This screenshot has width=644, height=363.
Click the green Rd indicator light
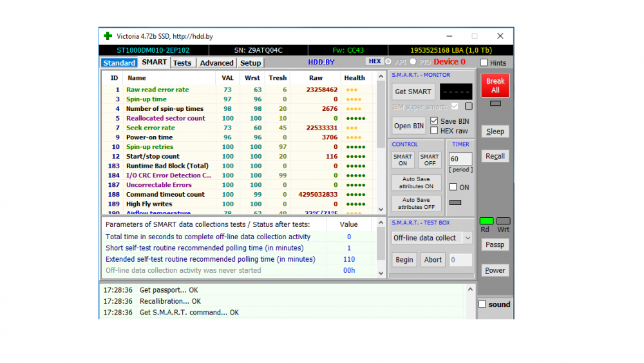pos(486,221)
